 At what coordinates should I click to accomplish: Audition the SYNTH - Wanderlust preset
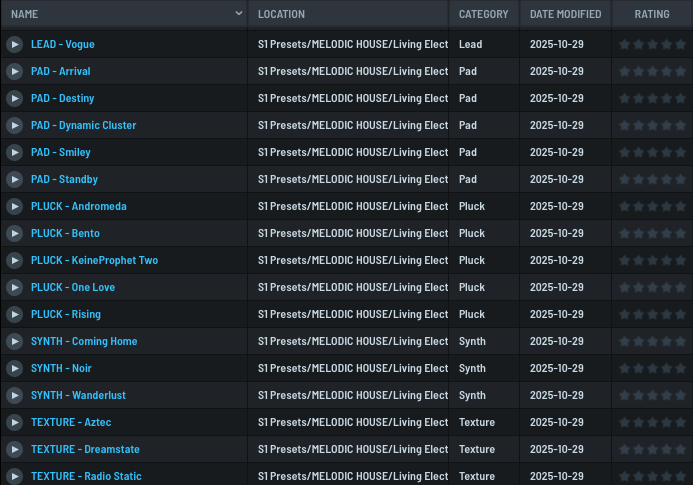[14, 396]
